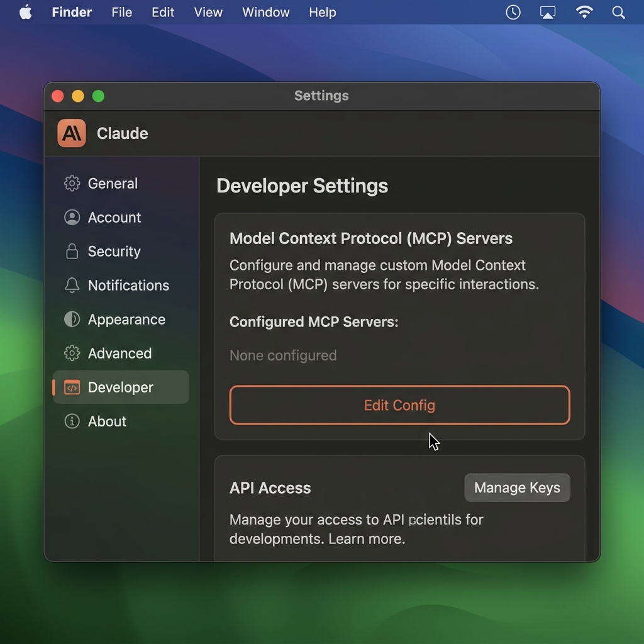The image size is (644, 644).
Task: Minimize the Settings window
Action: (x=78, y=96)
